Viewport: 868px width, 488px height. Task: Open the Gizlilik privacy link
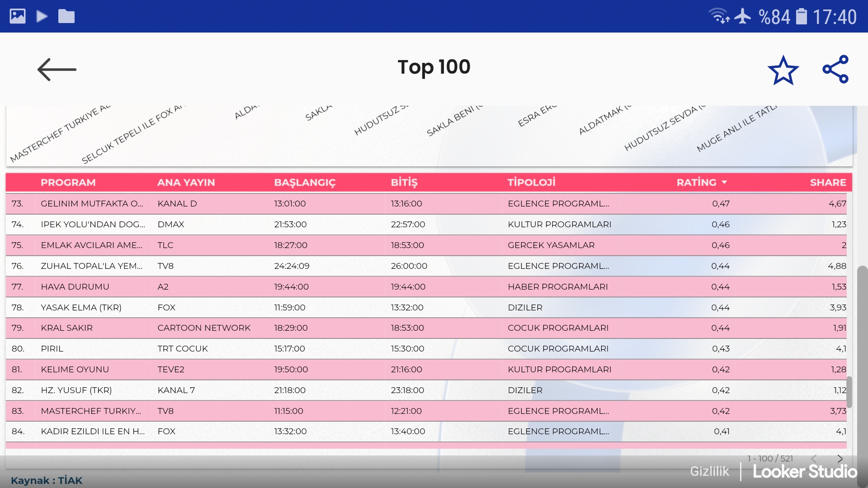(709, 471)
